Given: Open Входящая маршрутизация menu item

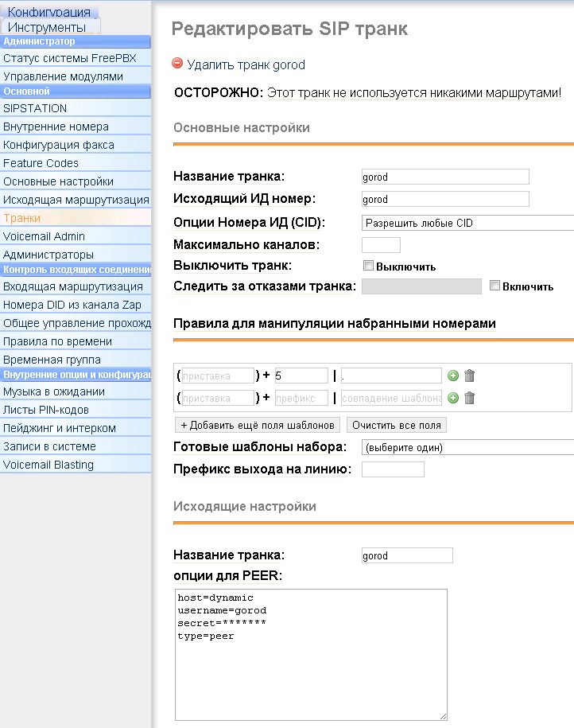Looking at the screenshot, I should 76,286.
